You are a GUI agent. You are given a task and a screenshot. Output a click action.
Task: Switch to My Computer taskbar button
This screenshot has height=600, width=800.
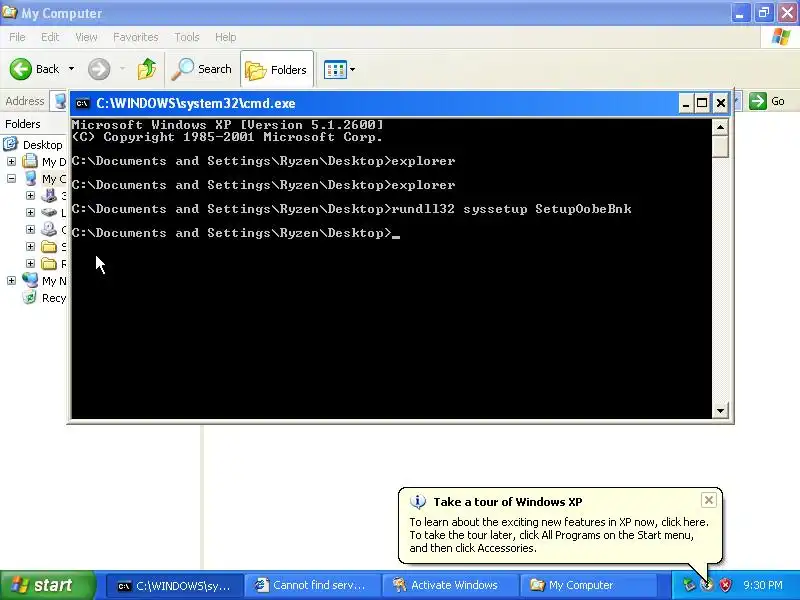(587, 586)
